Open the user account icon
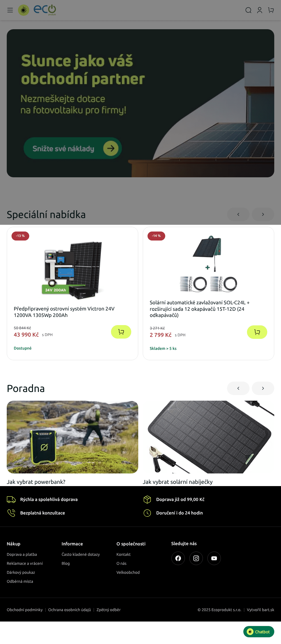The image size is (281, 644). coord(260,10)
